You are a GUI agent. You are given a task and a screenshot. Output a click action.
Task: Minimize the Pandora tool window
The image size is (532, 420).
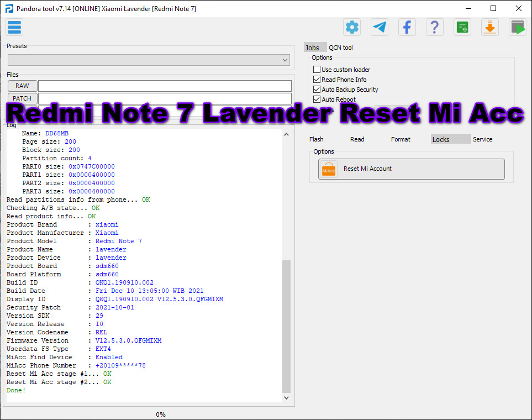(468, 8)
